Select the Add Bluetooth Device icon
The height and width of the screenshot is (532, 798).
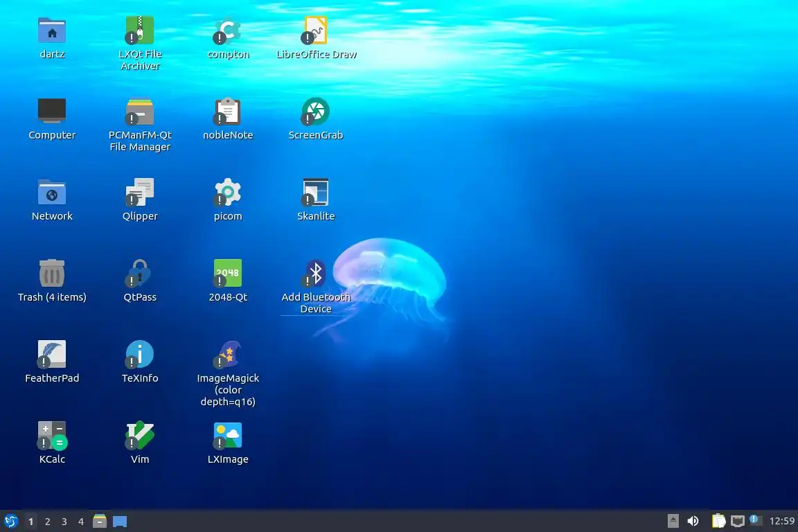coord(316,274)
